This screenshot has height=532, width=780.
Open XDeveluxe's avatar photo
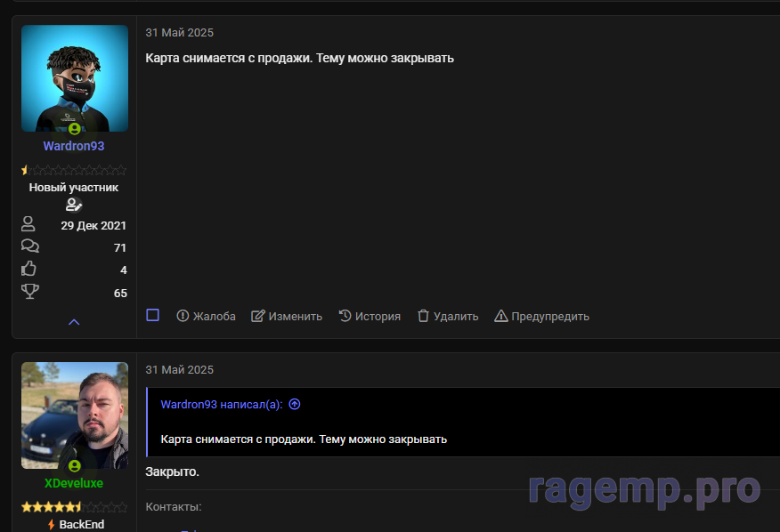point(75,415)
